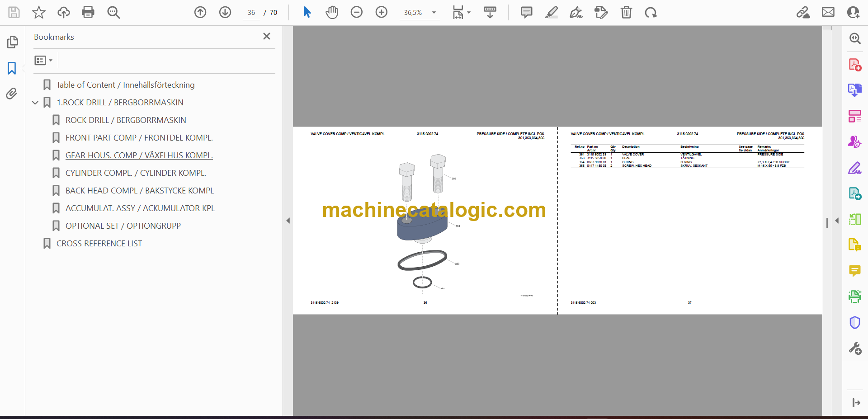Toggle the read mode keyboard icon

490,12
